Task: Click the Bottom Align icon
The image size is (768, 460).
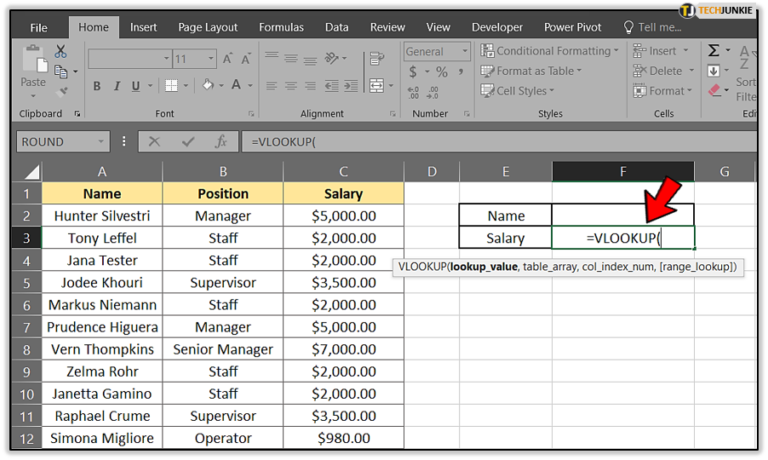Action: coord(310,60)
